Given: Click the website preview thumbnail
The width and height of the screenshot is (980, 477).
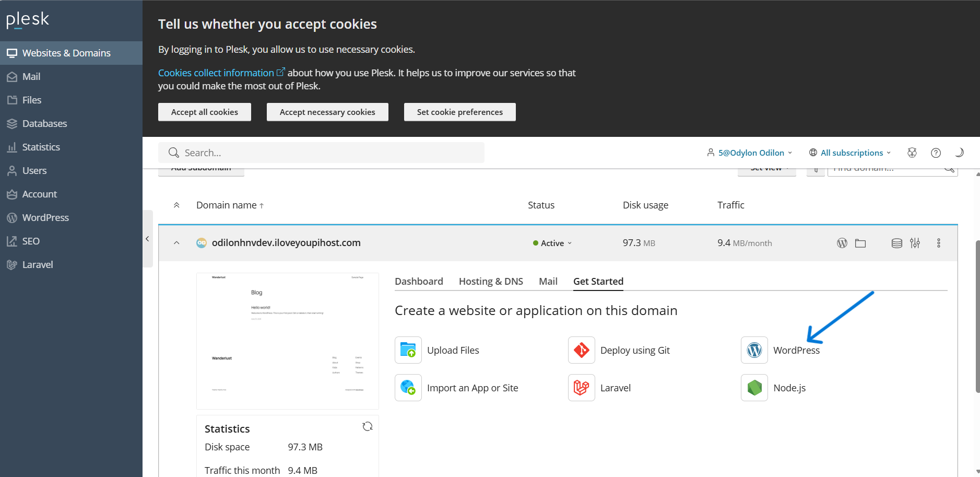Looking at the screenshot, I should point(287,341).
